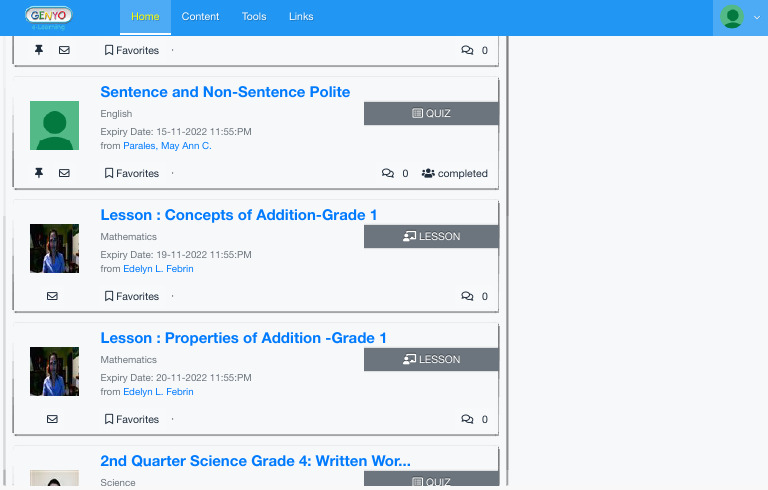Image resolution: width=768 pixels, height=490 pixels.
Task: Click the LESSON button for Concepts of Addition
Action: [431, 237]
